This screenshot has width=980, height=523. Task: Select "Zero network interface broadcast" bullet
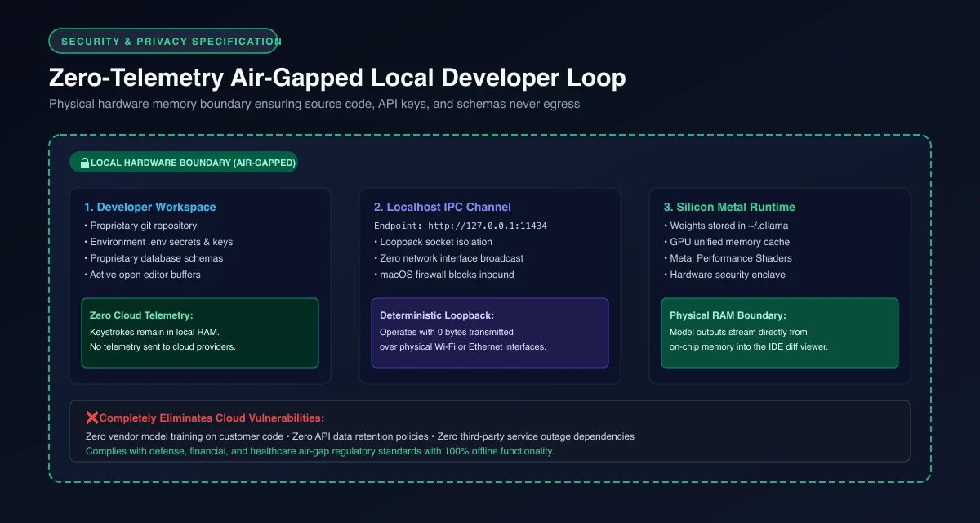tap(448, 258)
